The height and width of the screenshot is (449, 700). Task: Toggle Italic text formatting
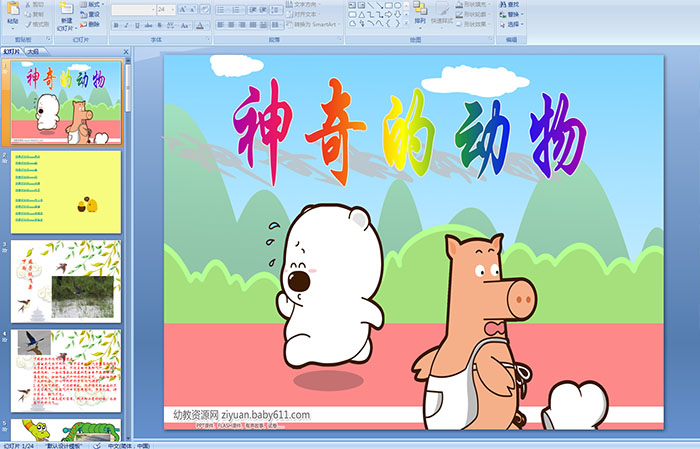[x=126, y=24]
